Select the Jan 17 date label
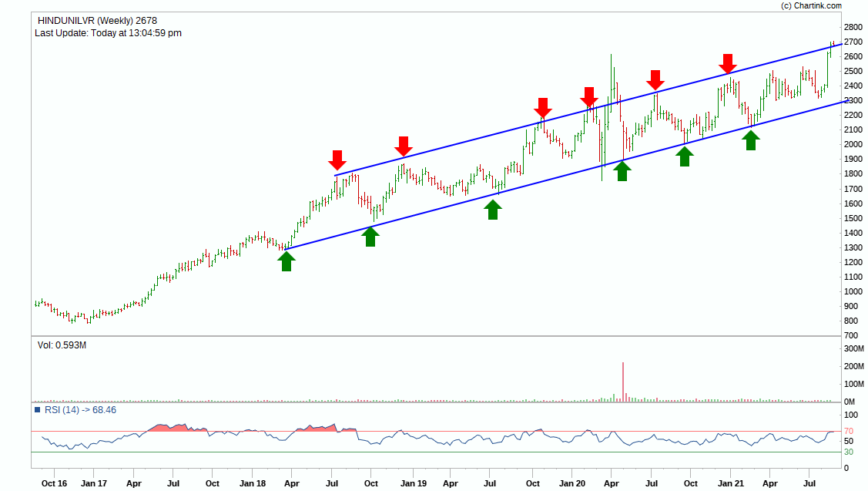 pos(94,483)
